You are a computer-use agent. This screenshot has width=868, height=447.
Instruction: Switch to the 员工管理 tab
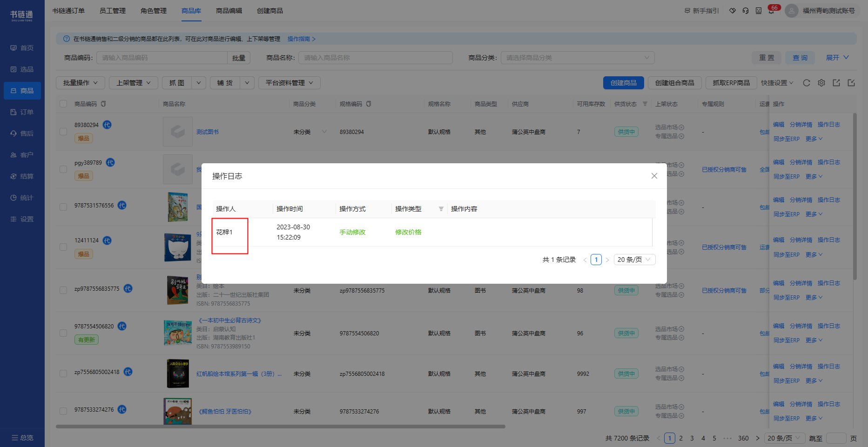113,11
